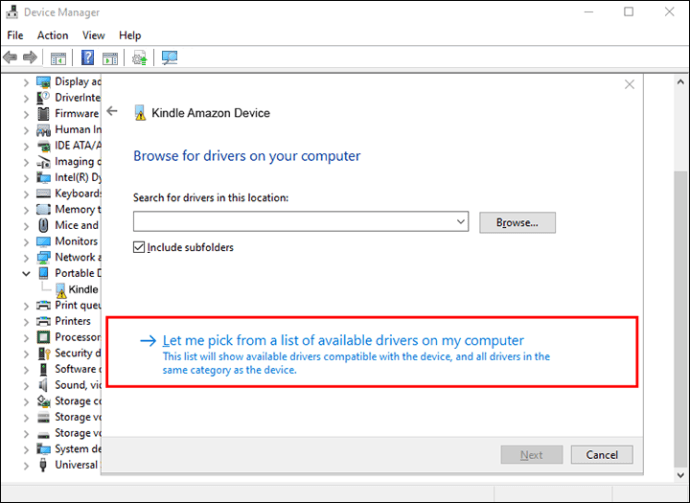The image size is (690, 503).
Task: Expand the Monitors tree node
Action: click(26, 241)
